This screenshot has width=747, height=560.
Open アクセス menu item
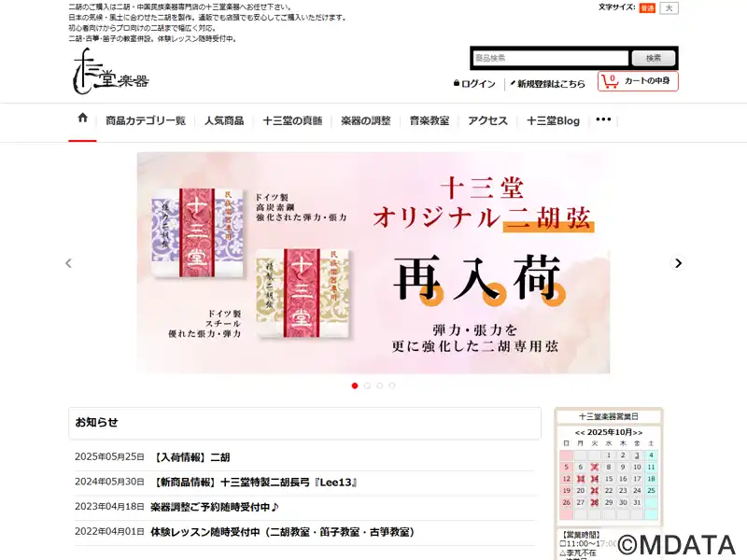tap(487, 121)
